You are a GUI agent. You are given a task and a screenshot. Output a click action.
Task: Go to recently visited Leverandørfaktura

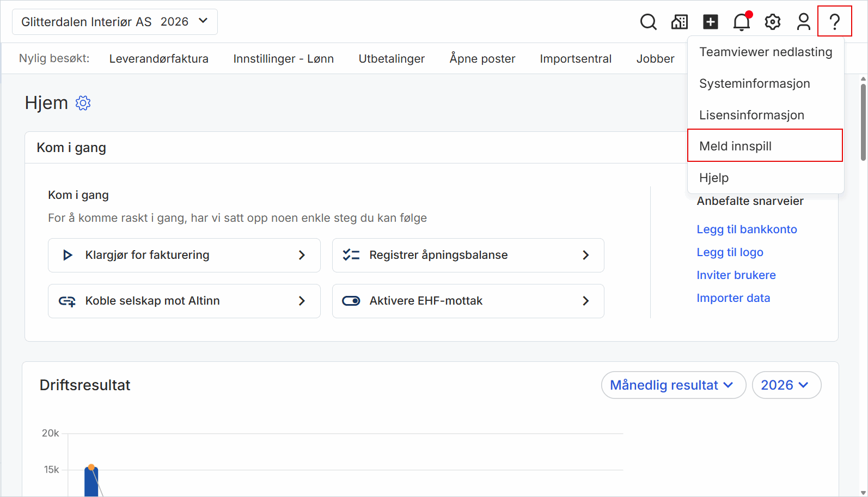tap(158, 59)
